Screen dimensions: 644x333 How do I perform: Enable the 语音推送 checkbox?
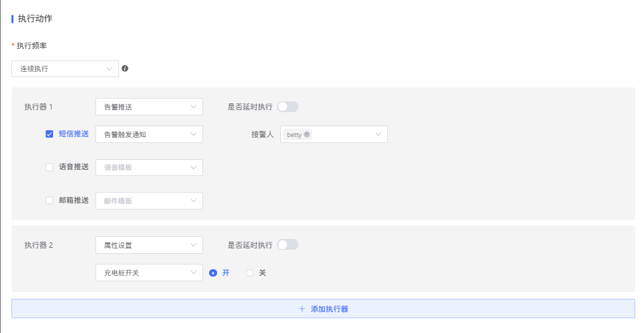point(49,166)
